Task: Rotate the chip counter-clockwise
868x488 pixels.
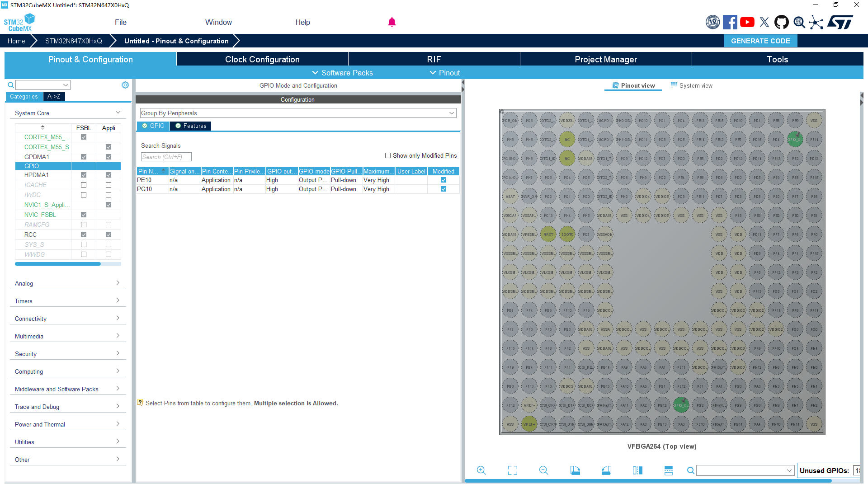Action: point(606,470)
